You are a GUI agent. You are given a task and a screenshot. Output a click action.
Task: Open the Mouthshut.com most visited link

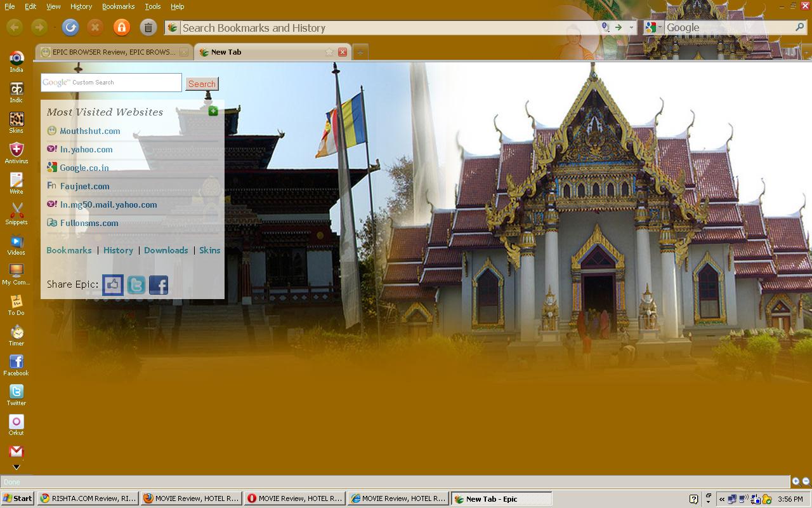89,131
